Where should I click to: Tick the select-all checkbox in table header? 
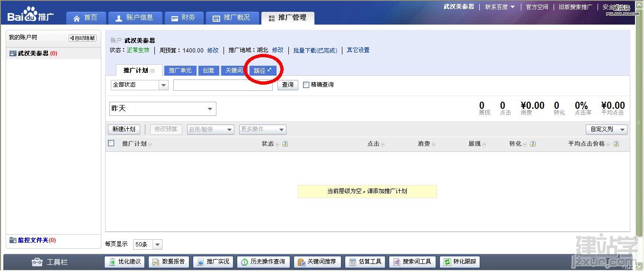(x=111, y=143)
